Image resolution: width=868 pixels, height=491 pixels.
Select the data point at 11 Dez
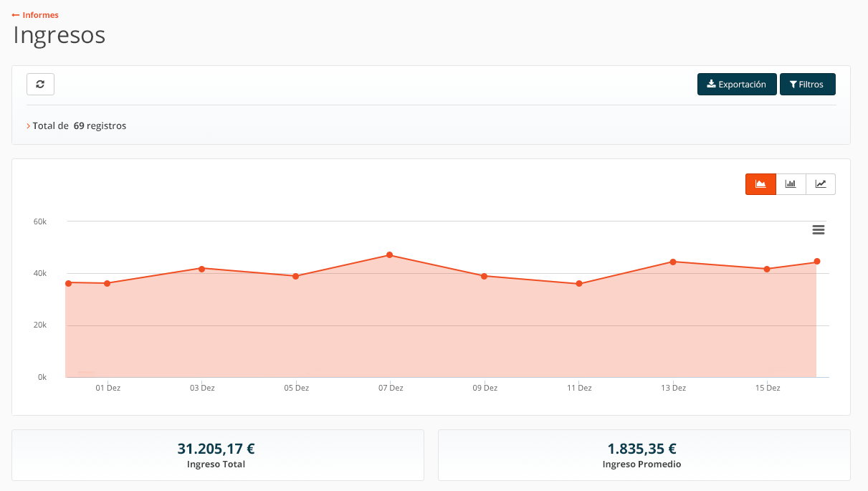point(579,284)
